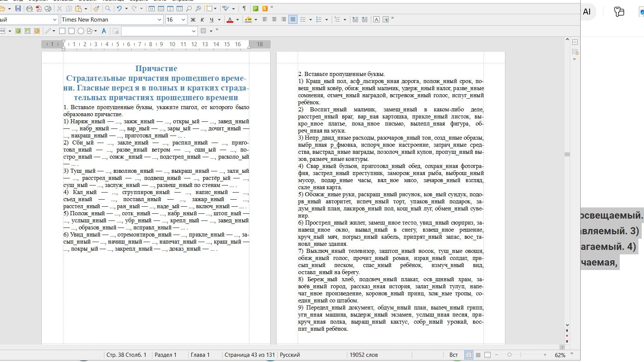
Task: Click 'Раздел 1' in the status bar
Action: (165, 355)
